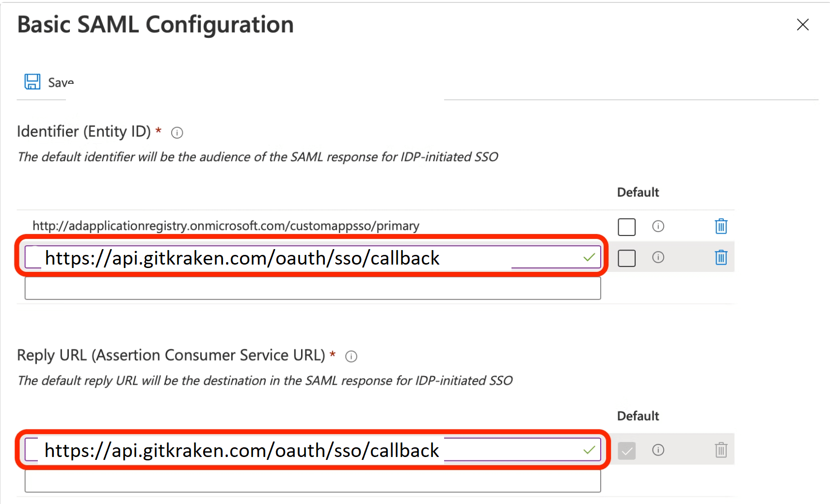Delete the gitkraken callback identifier entry
This screenshot has width=830, height=504.
coord(721,257)
